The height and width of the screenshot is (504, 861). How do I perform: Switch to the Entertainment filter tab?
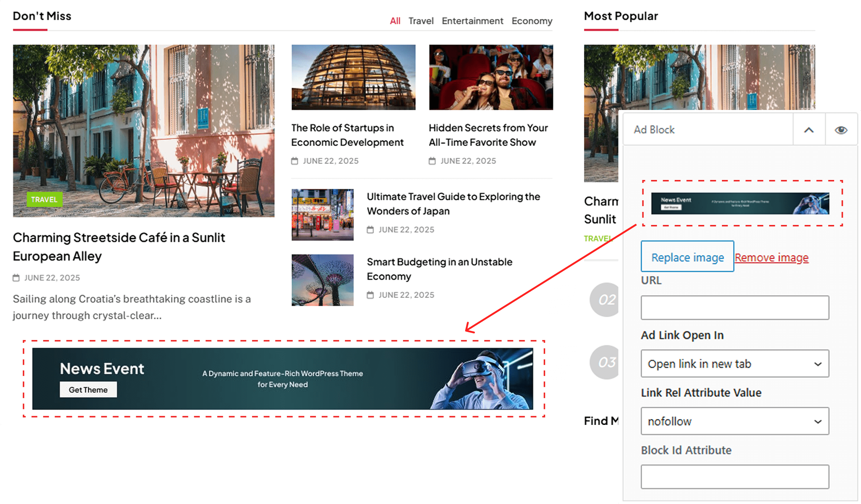click(472, 21)
